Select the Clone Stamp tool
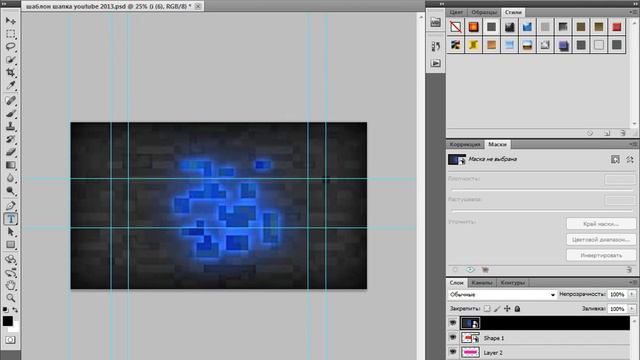This screenshot has height=360, width=640. pos(11,127)
